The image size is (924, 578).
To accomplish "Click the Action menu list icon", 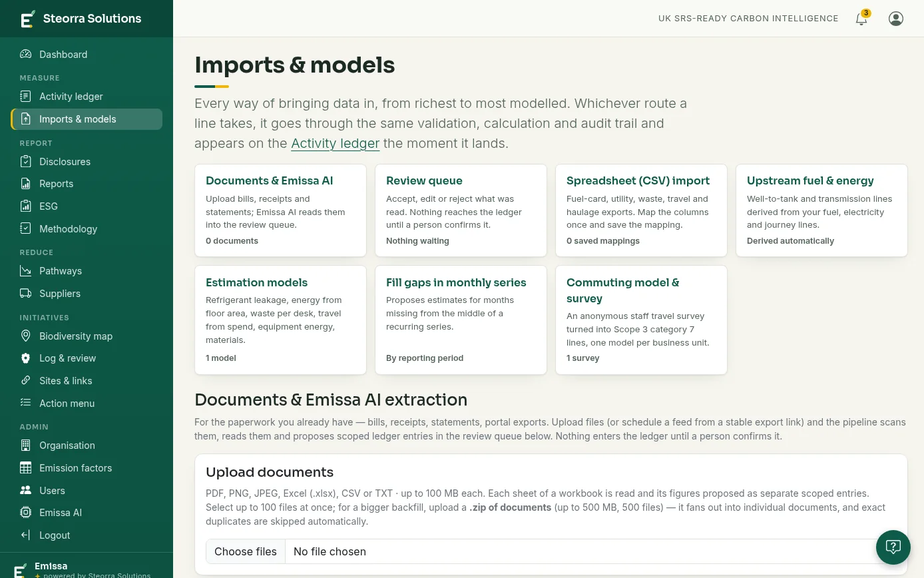I will tap(26, 404).
